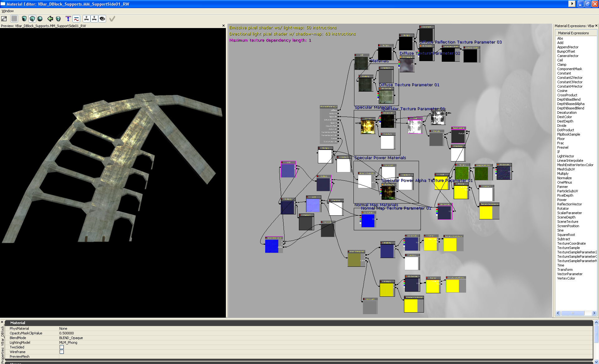Toggle the eye refresh previews icon
Image resolution: width=599 pixels, height=364 pixels.
click(102, 19)
